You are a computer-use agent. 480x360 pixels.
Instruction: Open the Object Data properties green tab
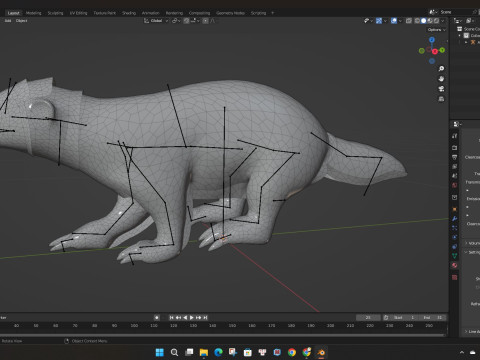(455, 256)
